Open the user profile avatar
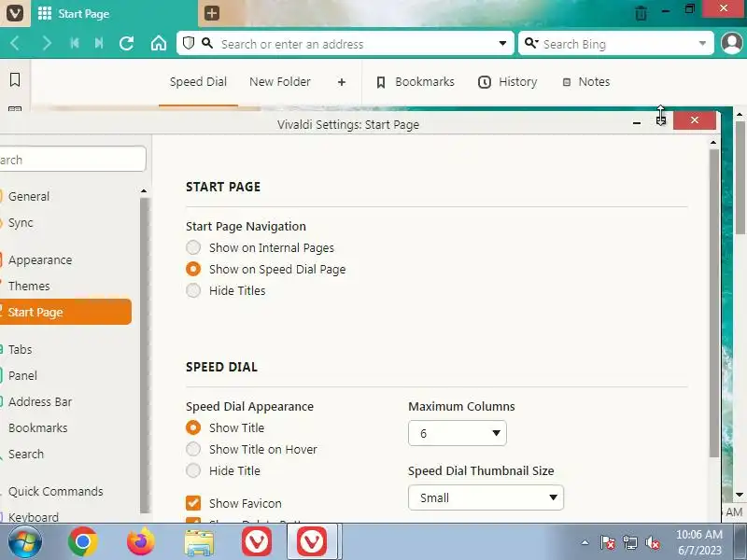 [x=732, y=43]
